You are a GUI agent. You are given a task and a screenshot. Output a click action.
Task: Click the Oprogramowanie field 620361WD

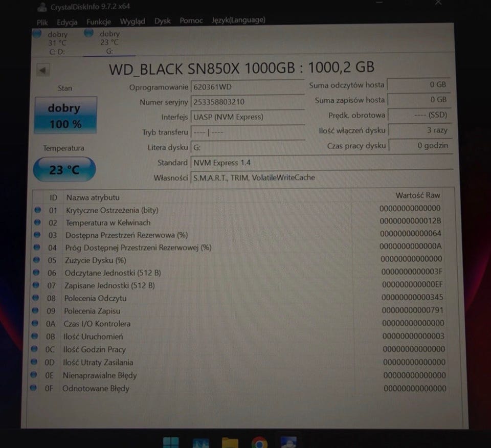pyautogui.click(x=248, y=87)
